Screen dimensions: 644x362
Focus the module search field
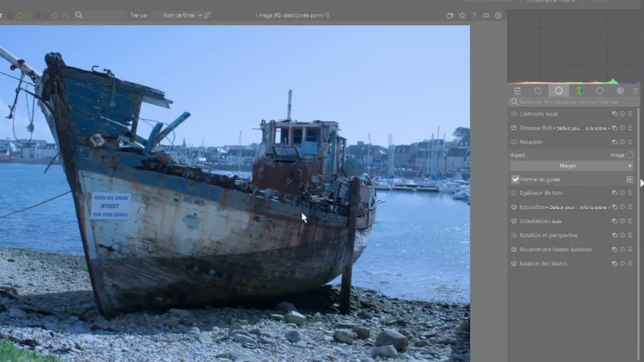pos(573,102)
